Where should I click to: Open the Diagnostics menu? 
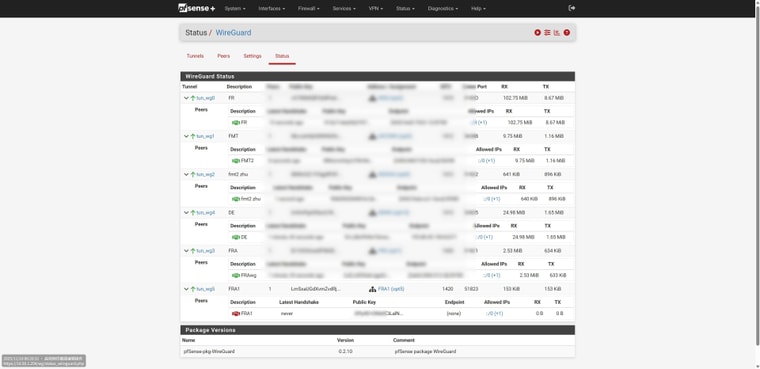443,9
